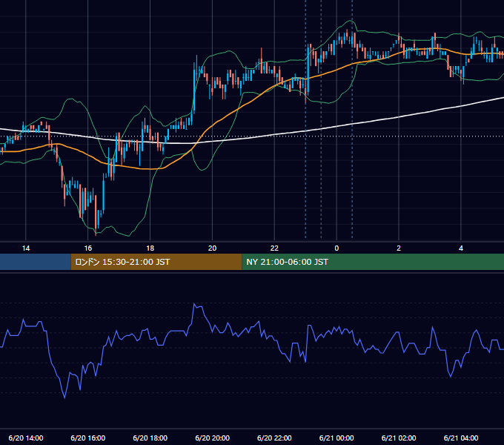Click the blue session bar before London
Viewport: 504px width, 445px height.
point(36,262)
